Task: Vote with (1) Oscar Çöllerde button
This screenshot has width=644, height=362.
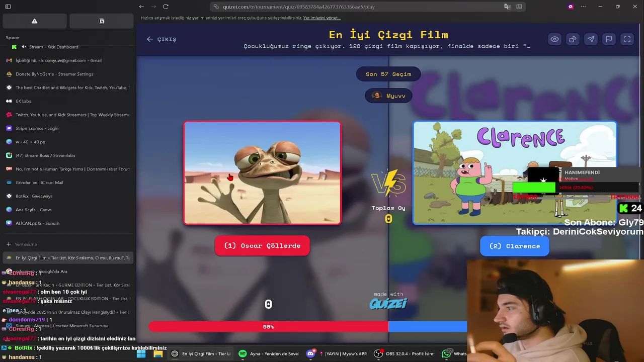Action: coord(262,246)
